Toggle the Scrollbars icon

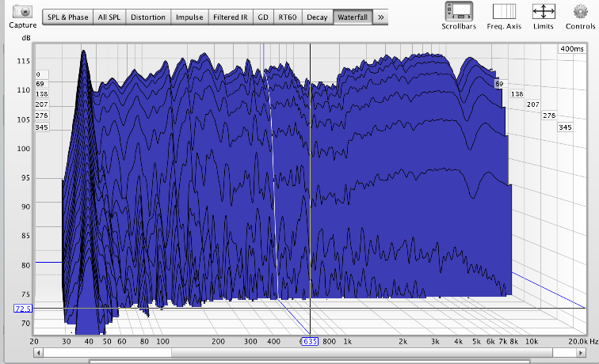pos(459,11)
